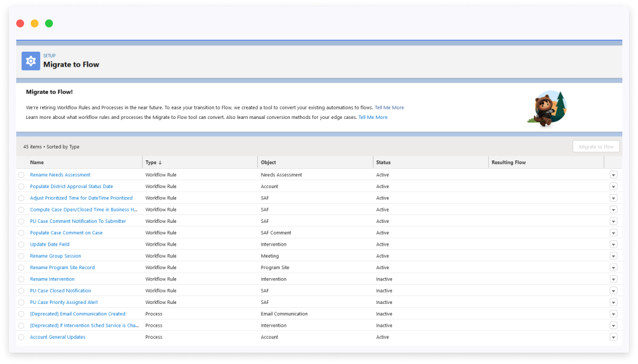Open the Populate District Approval Status Date rule
Screen dimensions: 638x364
(x=72, y=186)
